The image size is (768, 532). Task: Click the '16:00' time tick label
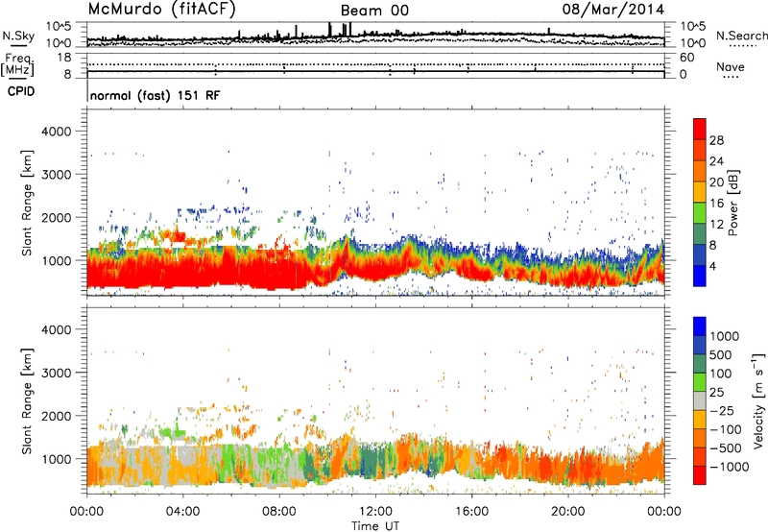pos(471,512)
